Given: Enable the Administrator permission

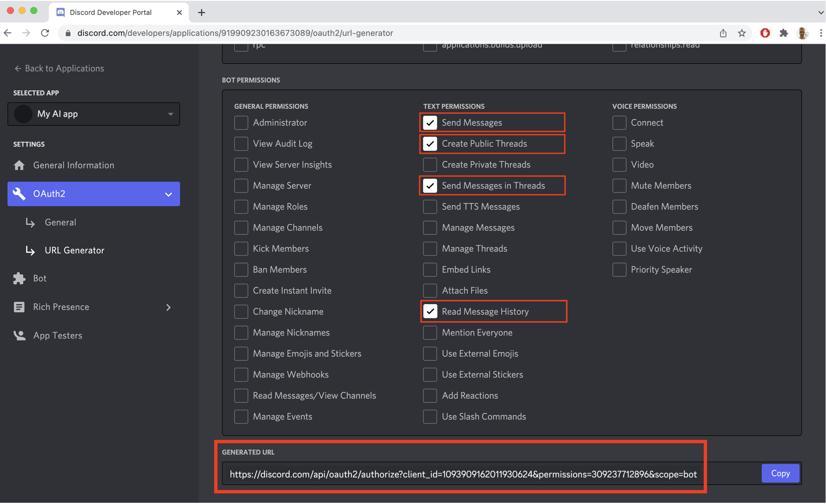Looking at the screenshot, I should [241, 122].
